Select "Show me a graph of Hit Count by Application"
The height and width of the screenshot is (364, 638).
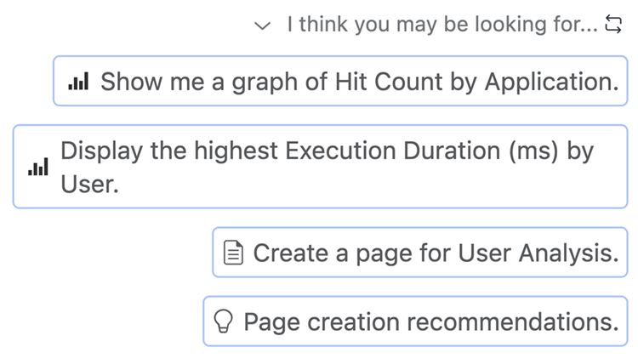click(358, 82)
